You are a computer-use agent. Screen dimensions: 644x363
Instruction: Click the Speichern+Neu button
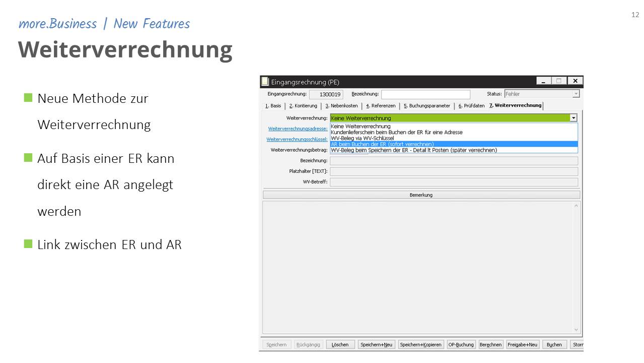[376, 345]
